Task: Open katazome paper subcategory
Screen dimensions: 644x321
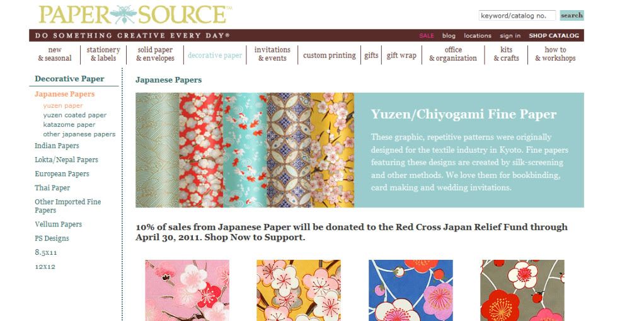Action: coord(69,124)
